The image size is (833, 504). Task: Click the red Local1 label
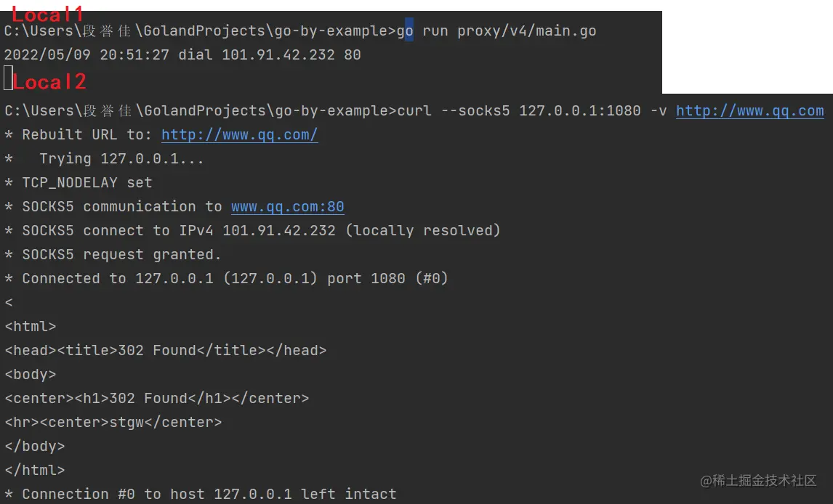pyautogui.click(x=48, y=14)
